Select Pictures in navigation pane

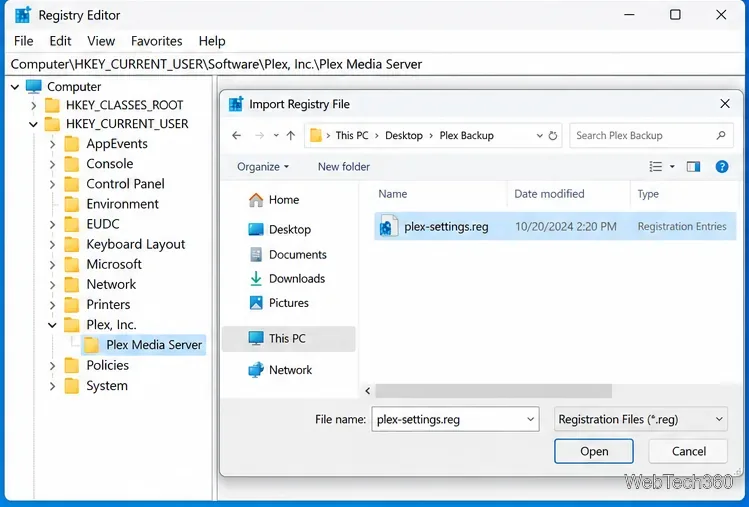[x=279, y=303]
